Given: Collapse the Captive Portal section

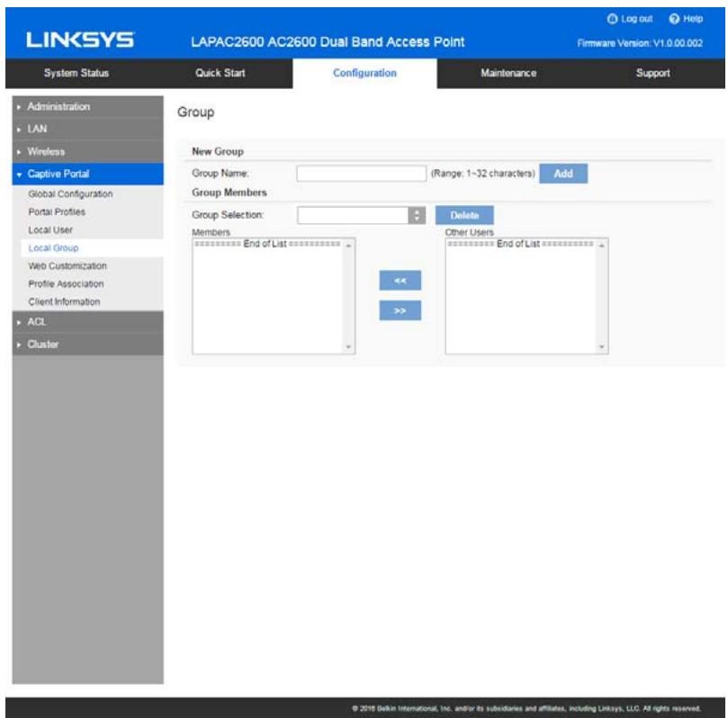Looking at the screenshot, I should point(88,174).
